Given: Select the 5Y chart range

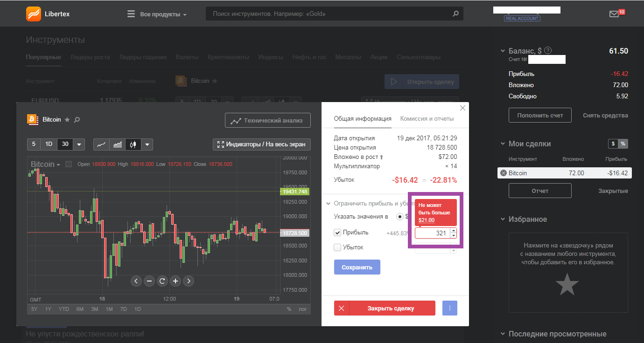Looking at the screenshot, I should (35, 309).
